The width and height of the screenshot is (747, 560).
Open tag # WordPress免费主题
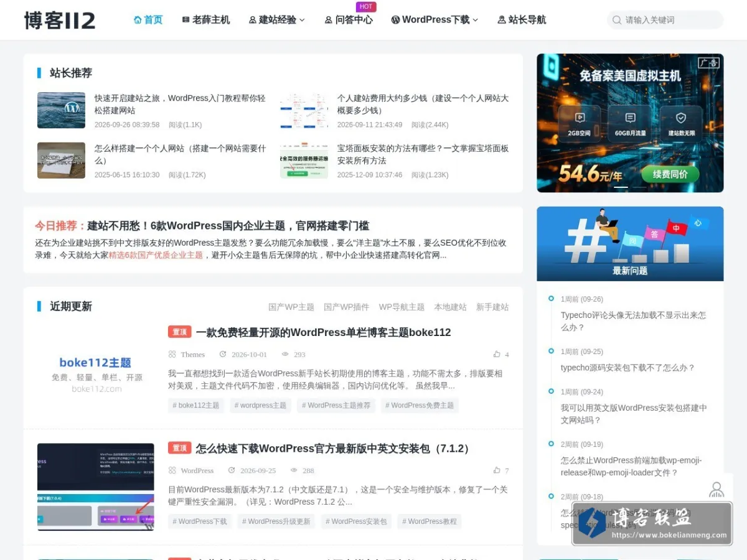pos(420,405)
